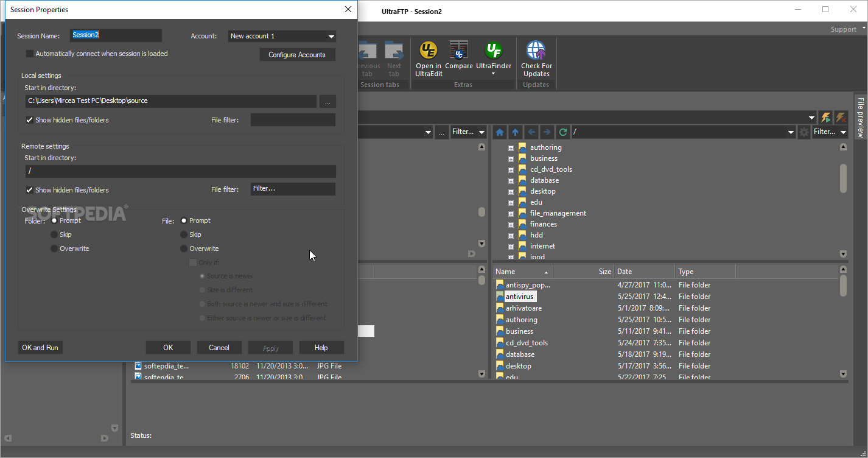Viewport: 868px width, 458px height.
Task: Expand the database tree node
Action: 511,181
